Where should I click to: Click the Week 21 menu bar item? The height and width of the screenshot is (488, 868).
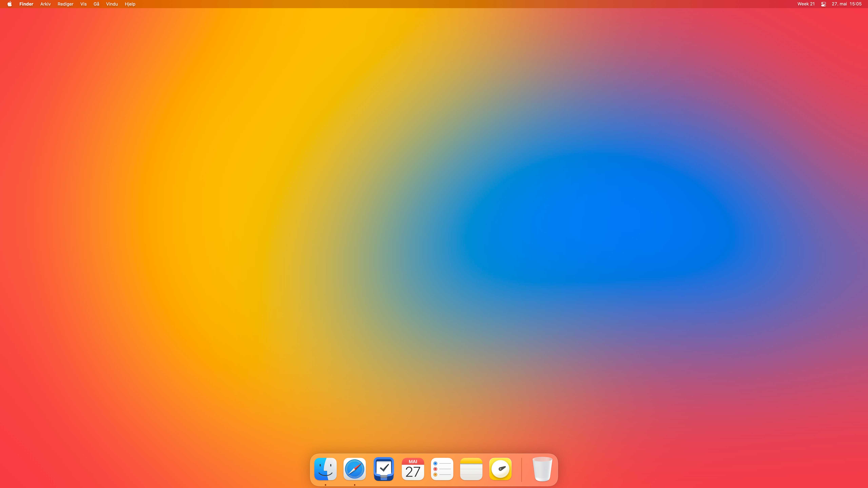point(806,4)
